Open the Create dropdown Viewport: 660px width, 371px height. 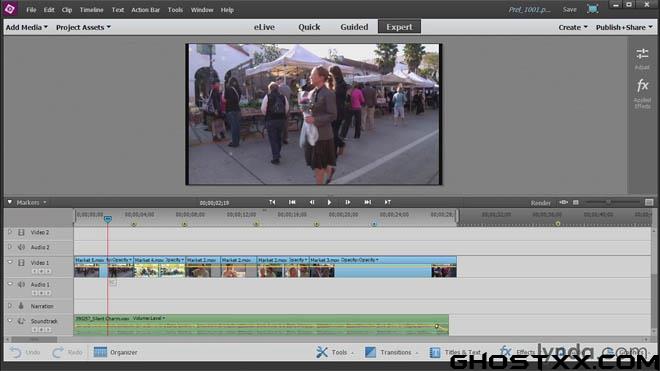(x=573, y=27)
